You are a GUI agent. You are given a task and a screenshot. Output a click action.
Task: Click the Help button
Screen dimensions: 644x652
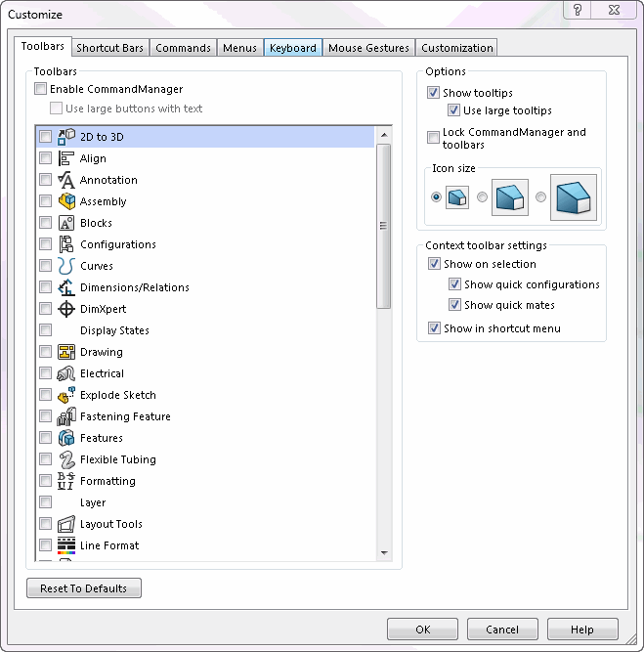coord(582,630)
